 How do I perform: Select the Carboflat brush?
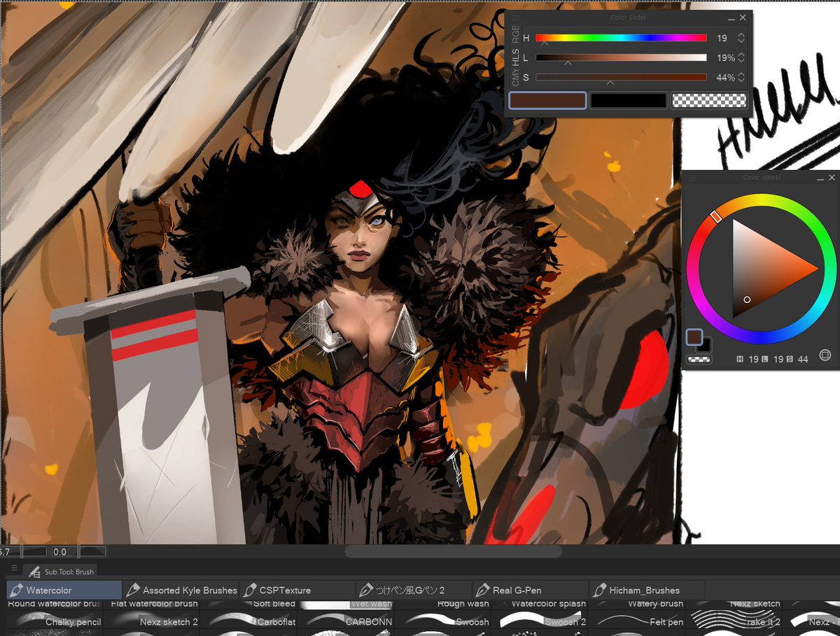pos(248,620)
